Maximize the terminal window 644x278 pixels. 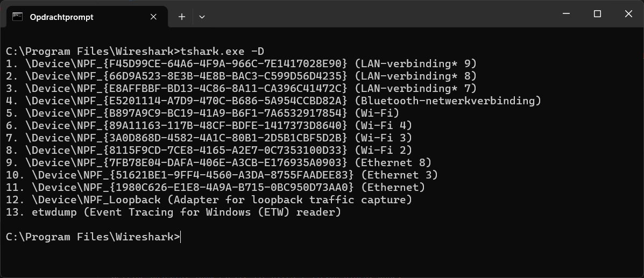[597, 14]
